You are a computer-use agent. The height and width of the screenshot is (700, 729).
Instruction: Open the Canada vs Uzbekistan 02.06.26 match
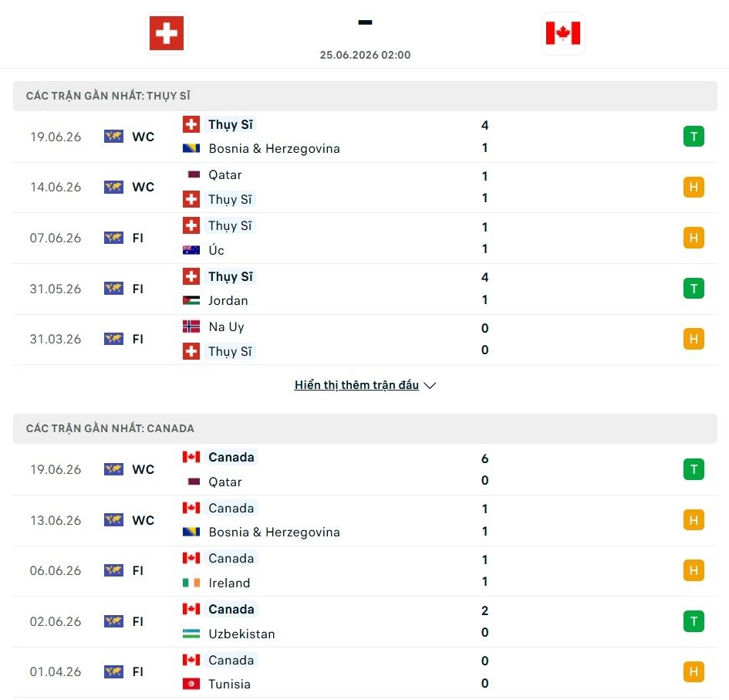coord(365,621)
